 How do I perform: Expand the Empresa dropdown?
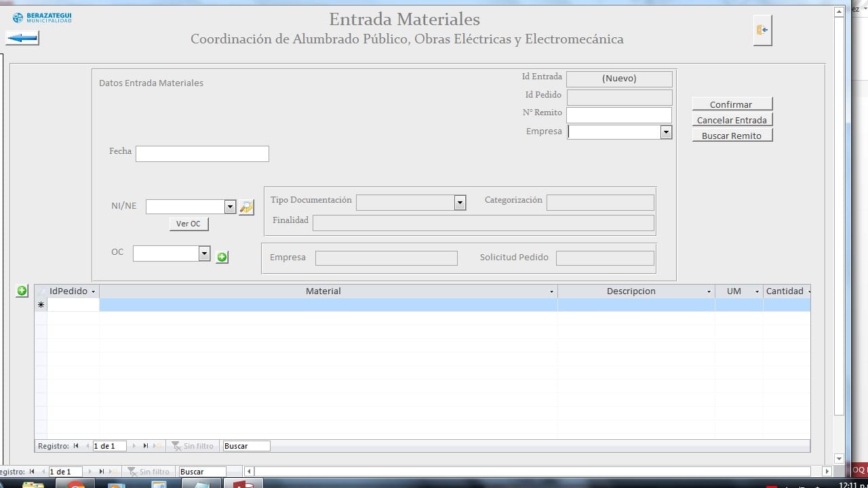point(666,132)
